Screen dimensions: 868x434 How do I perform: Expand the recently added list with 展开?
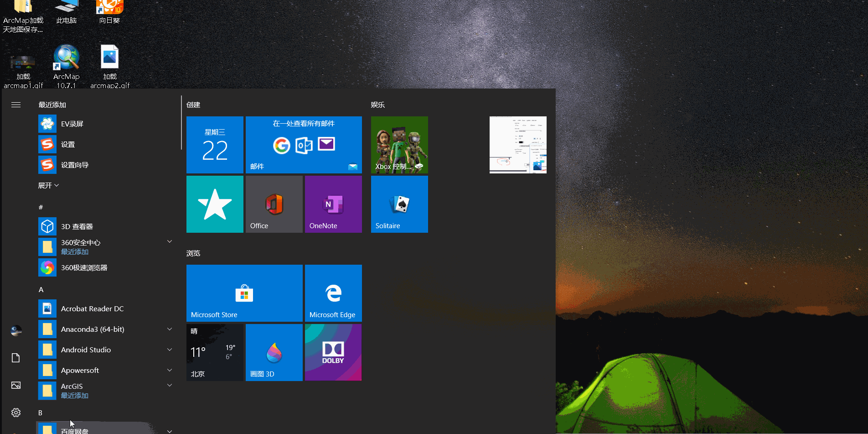pyautogui.click(x=48, y=185)
